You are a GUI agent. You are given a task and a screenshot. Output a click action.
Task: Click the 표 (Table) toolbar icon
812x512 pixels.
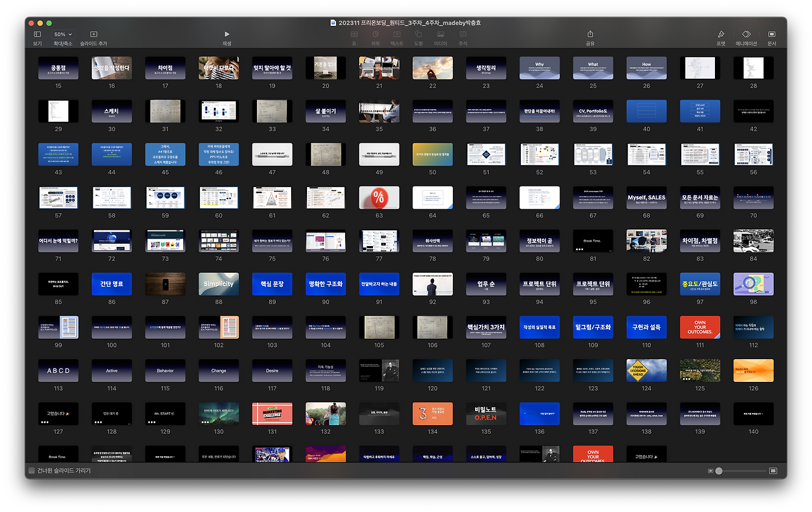[x=354, y=34]
